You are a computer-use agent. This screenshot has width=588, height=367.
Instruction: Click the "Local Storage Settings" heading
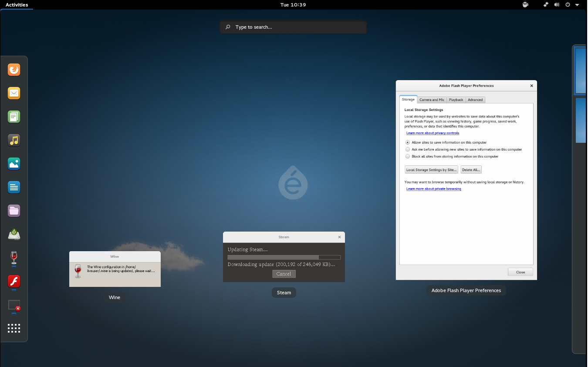(x=424, y=110)
